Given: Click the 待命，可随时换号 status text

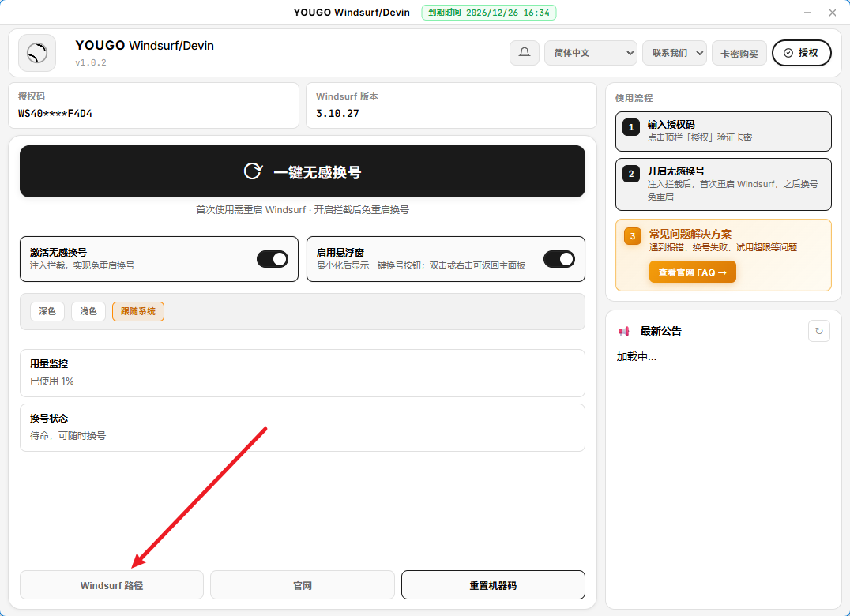Looking at the screenshot, I should (x=68, y=436).
